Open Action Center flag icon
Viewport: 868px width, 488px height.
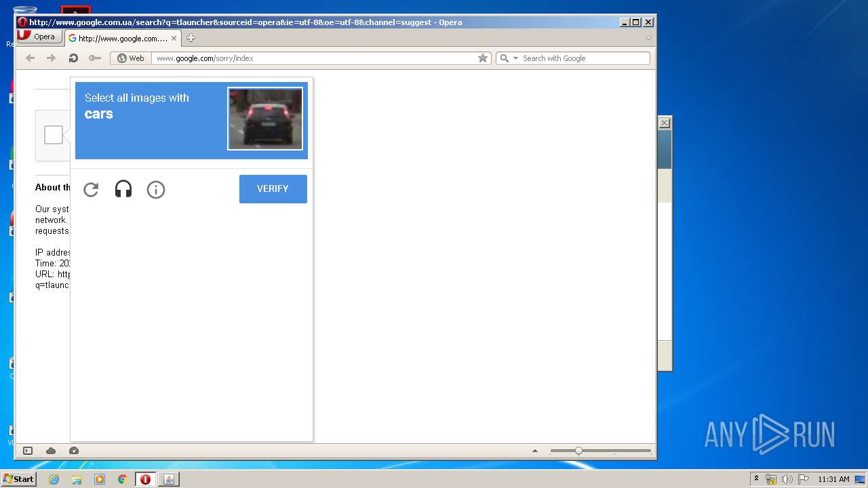[x=804, y=479]
